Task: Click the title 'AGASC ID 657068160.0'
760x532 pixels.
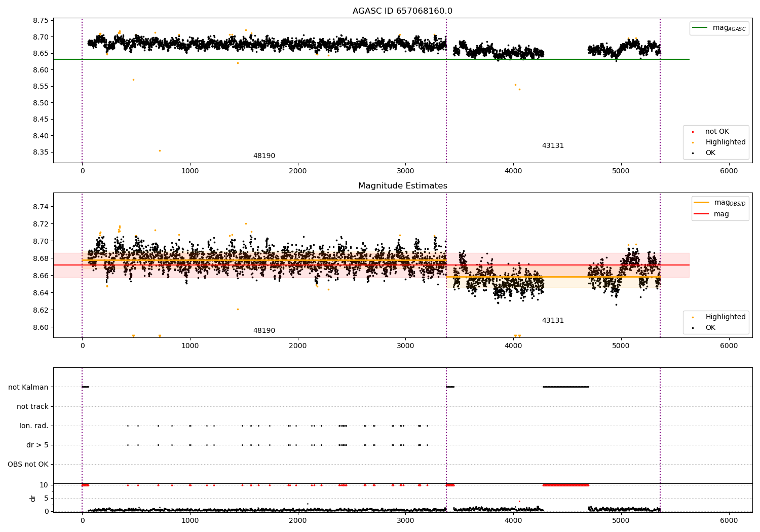Action: pos(402,11)
